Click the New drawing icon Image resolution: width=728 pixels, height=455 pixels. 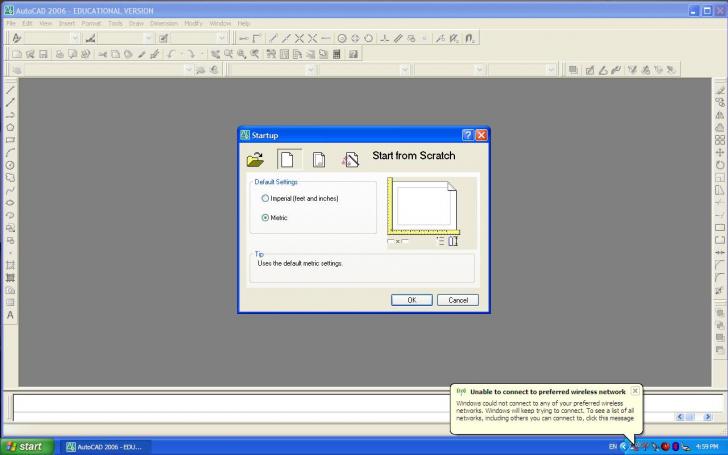tap(17, 54)
